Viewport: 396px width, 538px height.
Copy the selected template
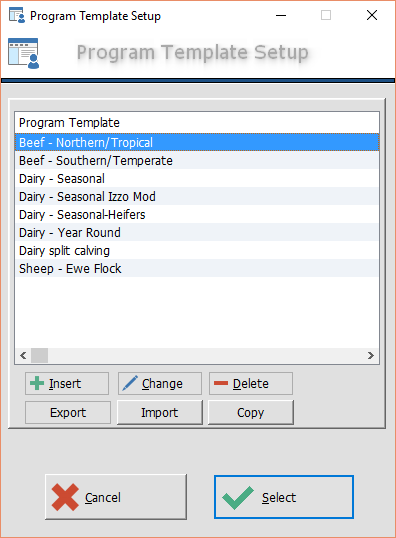pos(251,412)
